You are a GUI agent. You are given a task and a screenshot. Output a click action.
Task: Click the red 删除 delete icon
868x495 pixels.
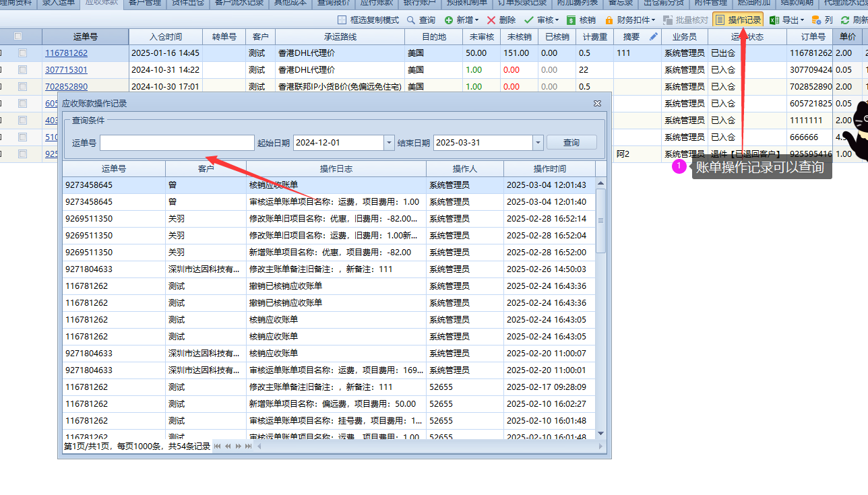click(491, 20)
